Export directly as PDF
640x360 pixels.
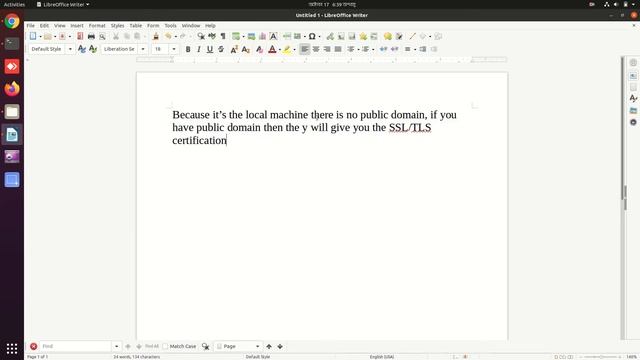tap(80, 36)
